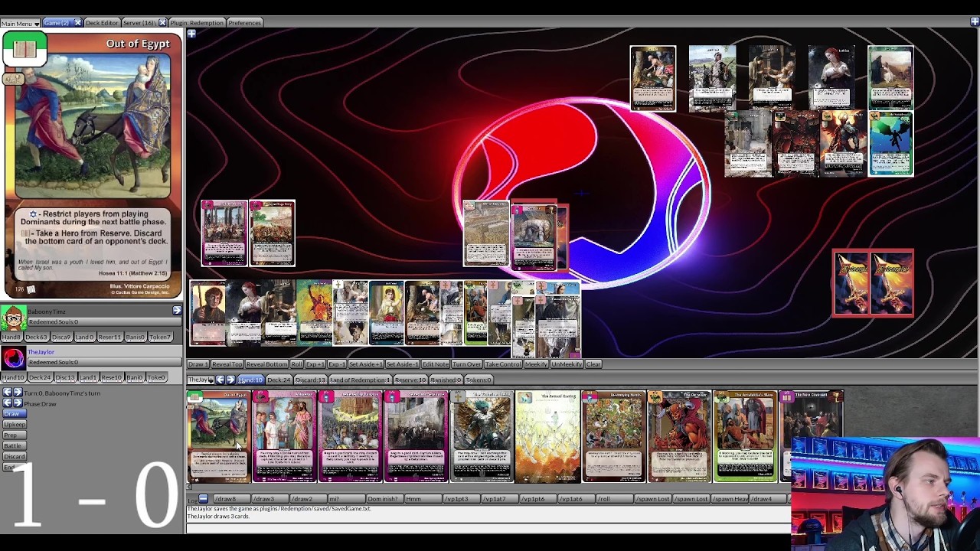
Task: Click the green book icon on the card preview
Action: (24, 50)
